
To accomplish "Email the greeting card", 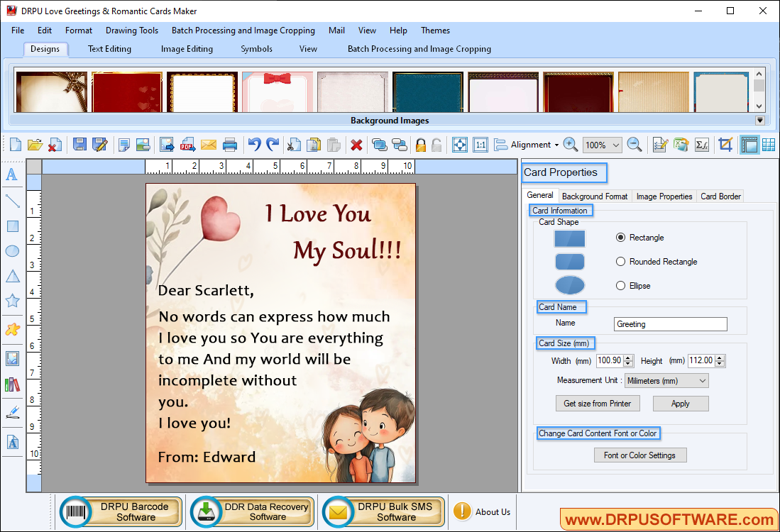I will 208,145.
